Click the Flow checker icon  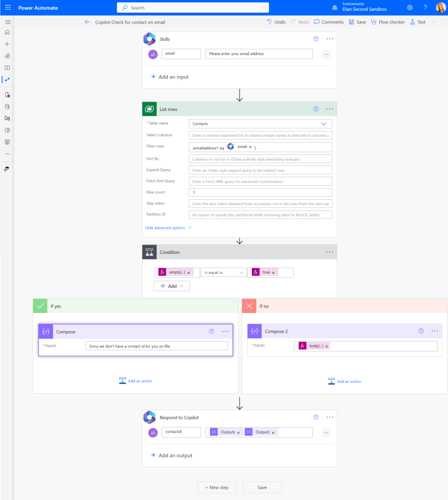[x=374, y=22]
